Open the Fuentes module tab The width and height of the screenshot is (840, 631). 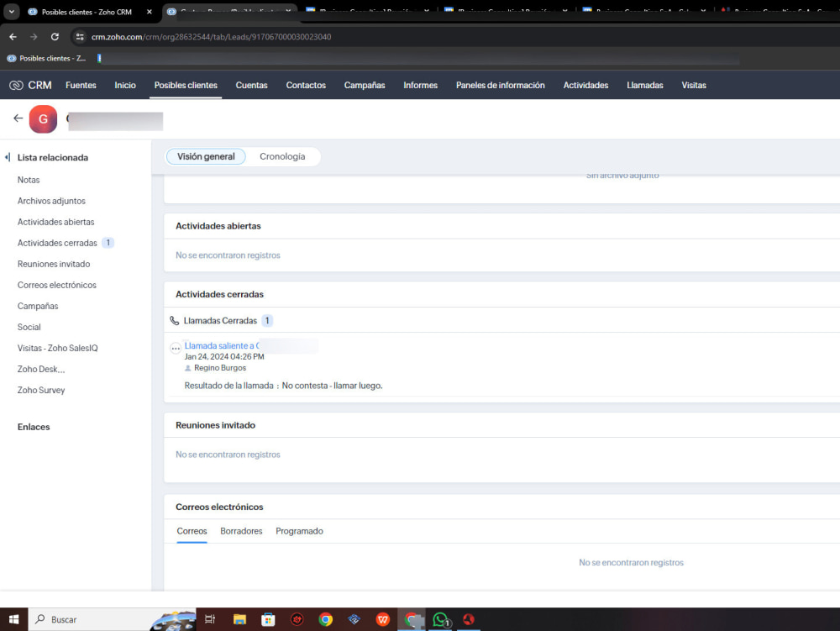pos(81,85)
